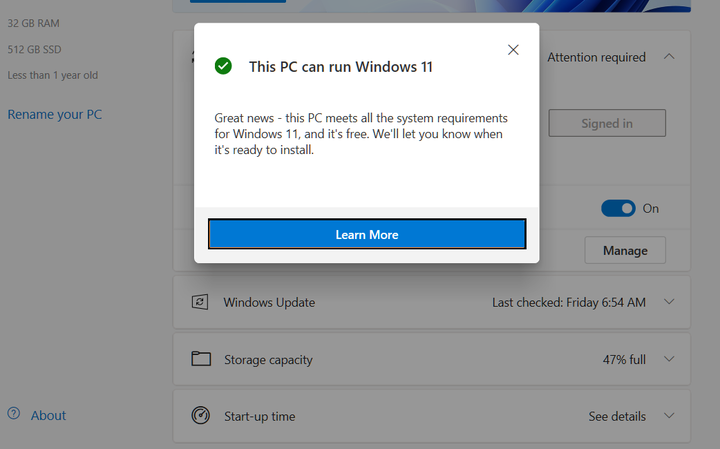The height and width of the screenshot is (449, 720).
Task: Click the Great news message paragraph
Action: tap(361, 134)
